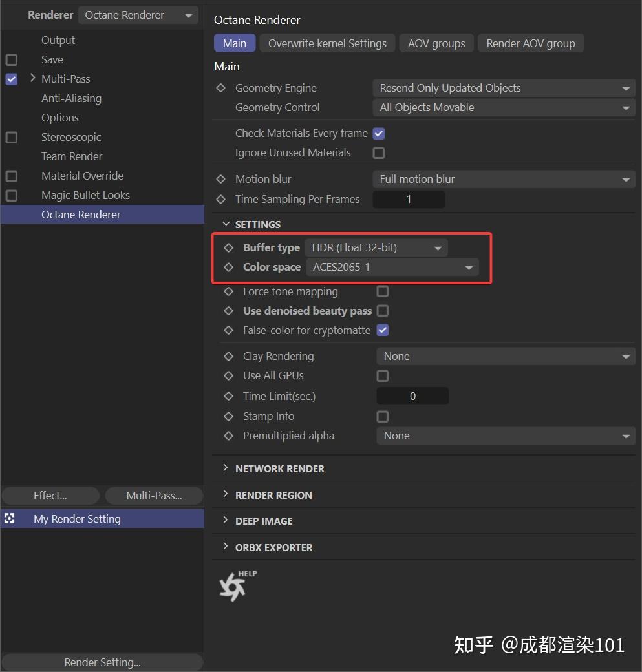The image size is (642, 672).
Task: Open the Buffer type dropdown
Action: pyautogui.click(x=376, y=247)
